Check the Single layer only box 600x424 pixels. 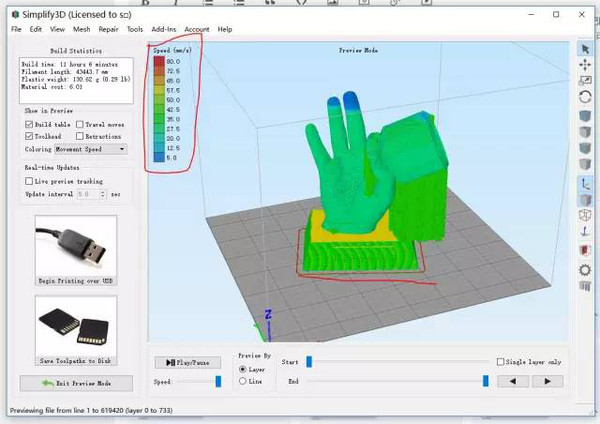click(501, 362)
